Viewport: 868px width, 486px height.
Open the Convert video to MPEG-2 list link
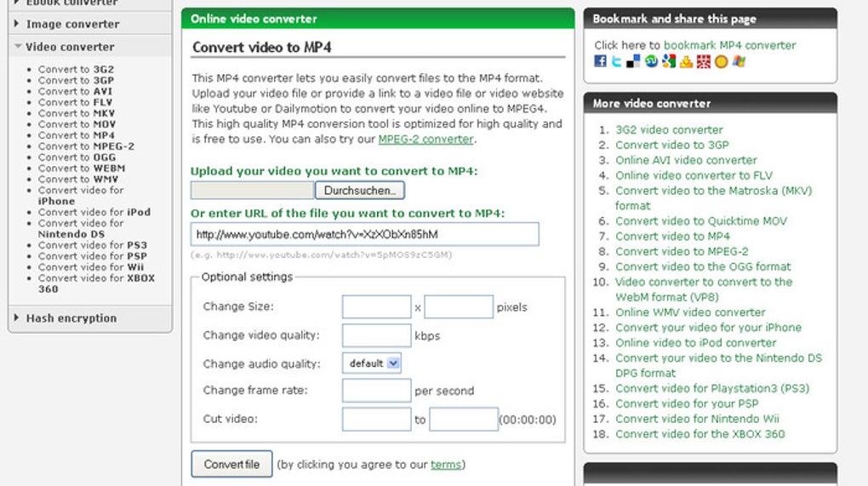click(682, 251)
